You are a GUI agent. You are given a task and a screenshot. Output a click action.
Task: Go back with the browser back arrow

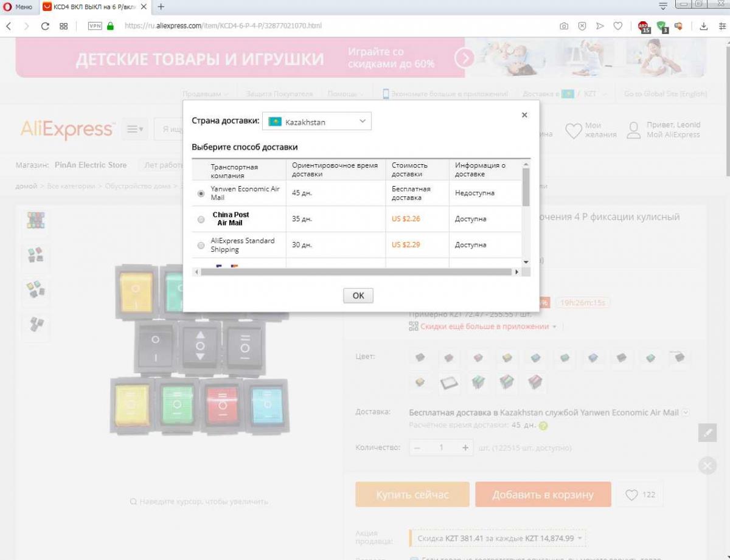(9, 26)
